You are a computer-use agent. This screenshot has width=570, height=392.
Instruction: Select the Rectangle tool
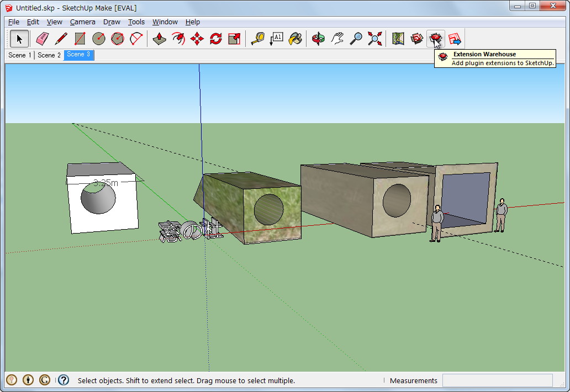(80, 39)
